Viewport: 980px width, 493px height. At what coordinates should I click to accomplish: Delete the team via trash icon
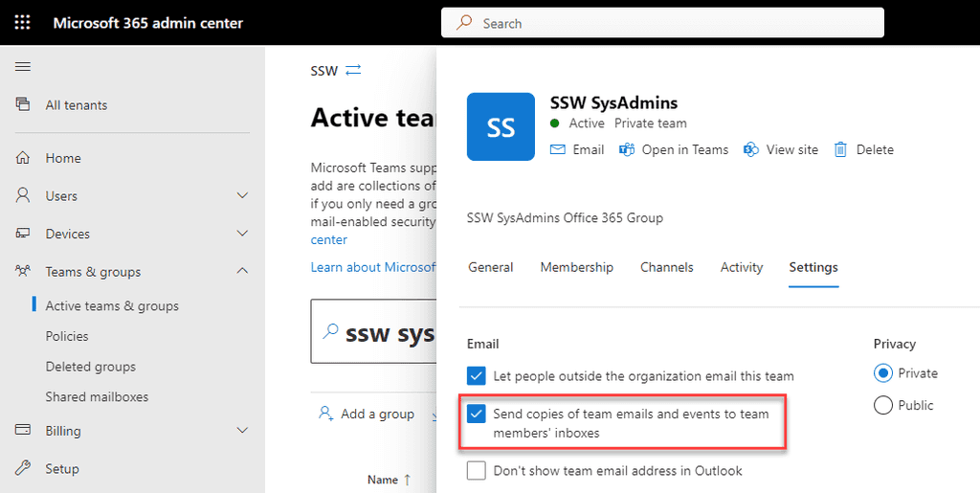point(840,149)
